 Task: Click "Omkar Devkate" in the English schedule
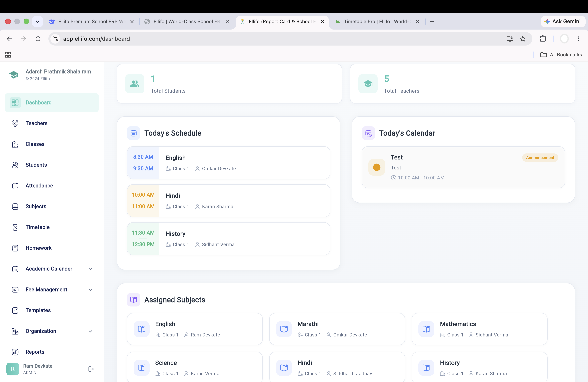coord(219,169)
